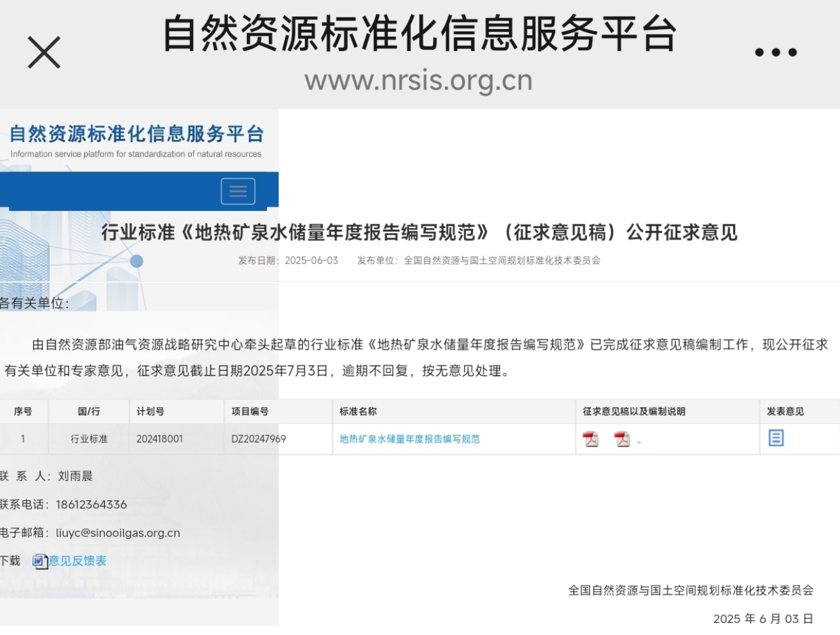Click the www.nrsis.org.cn address text
Screen dimensions: 840x635
point(418,81)
